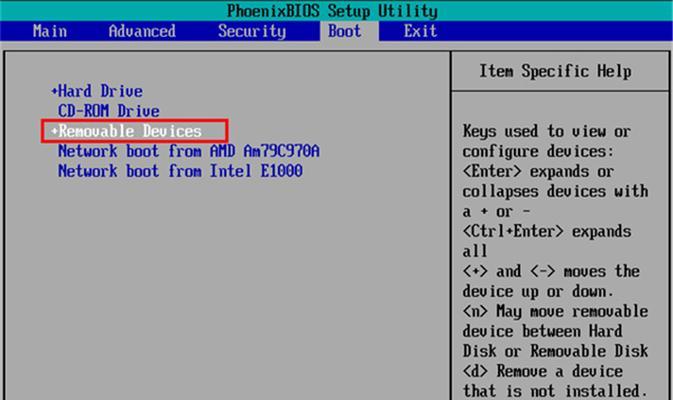Click the "<d> Remove a device" help line
The height and width of the screenshot is (400, 673).
click(543, 371)
